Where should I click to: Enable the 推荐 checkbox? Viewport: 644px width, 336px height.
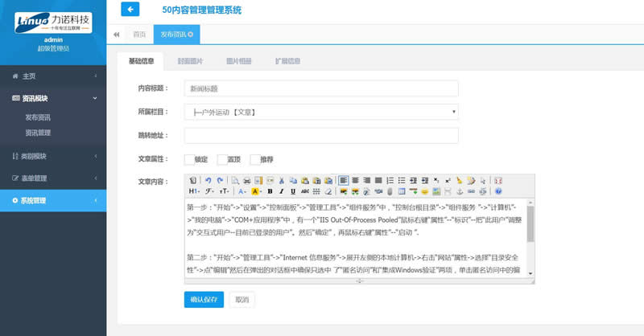(255, 159)
